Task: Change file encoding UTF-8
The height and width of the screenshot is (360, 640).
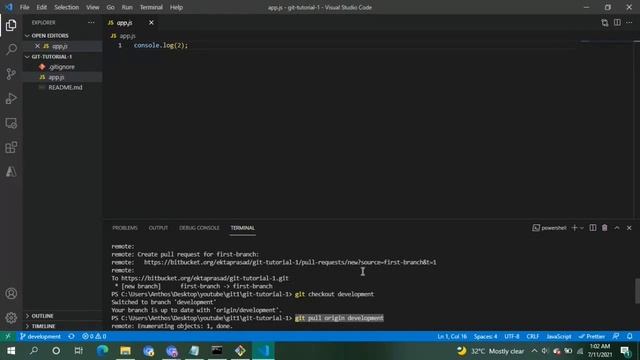Action: click(x=512, y=336)
